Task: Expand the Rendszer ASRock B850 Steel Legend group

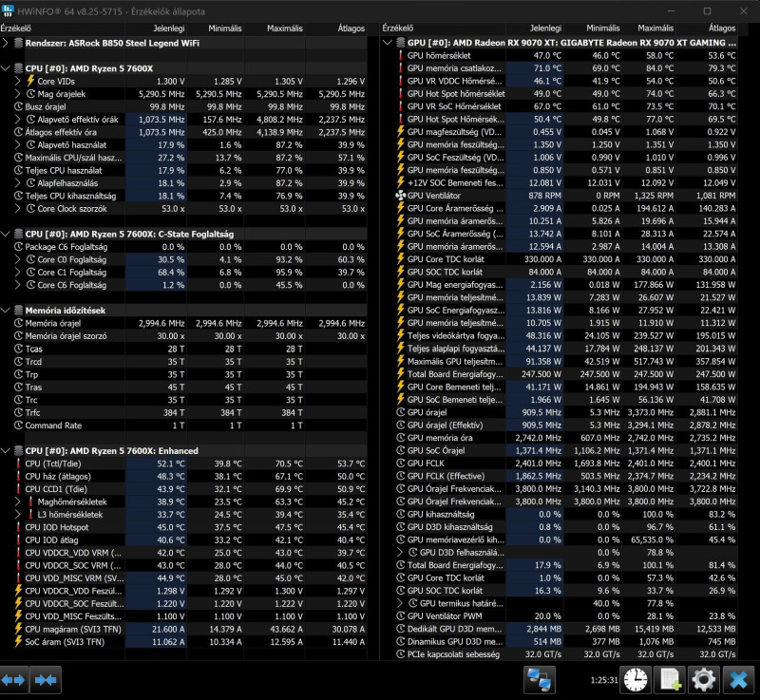Action: 6,43
